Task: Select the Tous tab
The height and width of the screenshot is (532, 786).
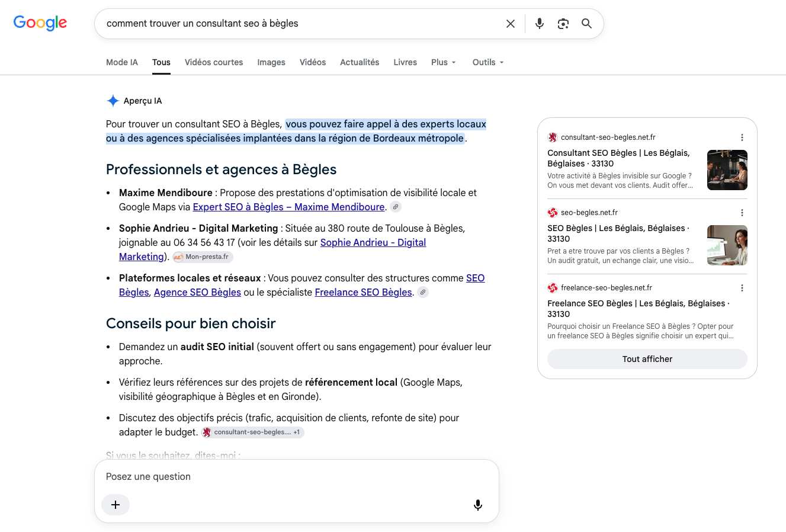Action: tap(161, 62)
